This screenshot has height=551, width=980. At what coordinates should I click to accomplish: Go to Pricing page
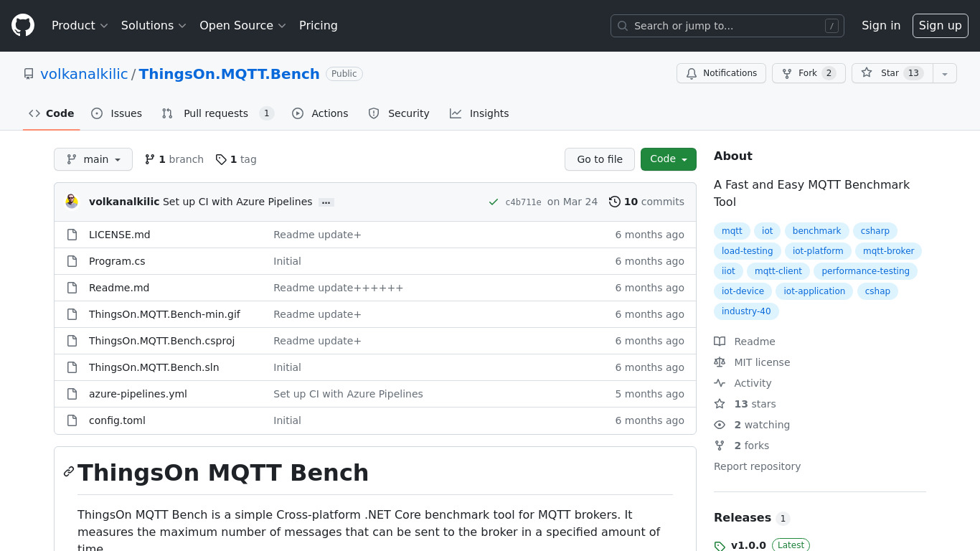coord(318,25)
